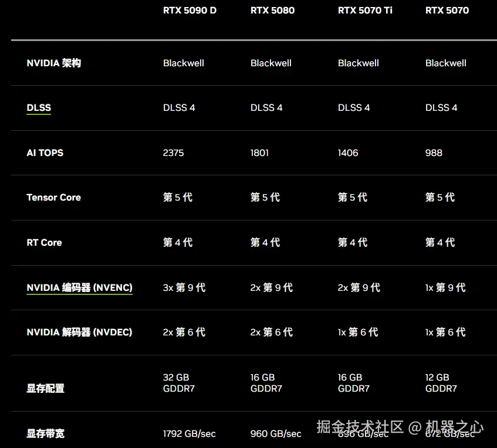Click DLSS 4 under RTX 5070 Ti
497x448 pixels.
point(354,108)
